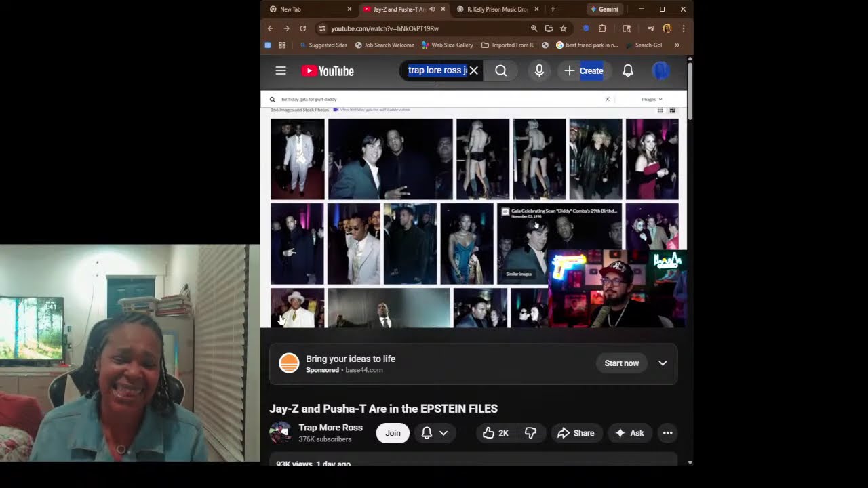Open the best friend park bookmark
This screenshot has height=488, width=868.
point(587,45)
